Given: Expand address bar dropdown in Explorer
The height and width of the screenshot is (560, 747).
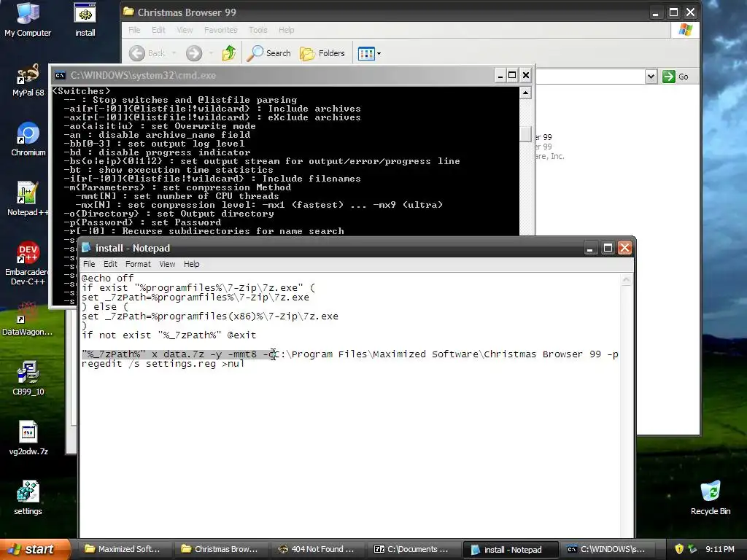Looking at the screenshot, I should click(x=651, y=77).
